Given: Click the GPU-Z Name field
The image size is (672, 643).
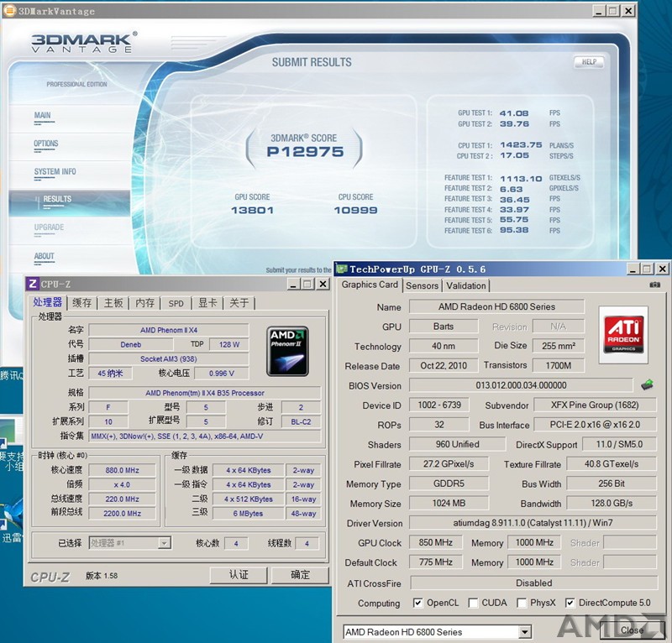Looking at the screenshot, I should 496,306.
